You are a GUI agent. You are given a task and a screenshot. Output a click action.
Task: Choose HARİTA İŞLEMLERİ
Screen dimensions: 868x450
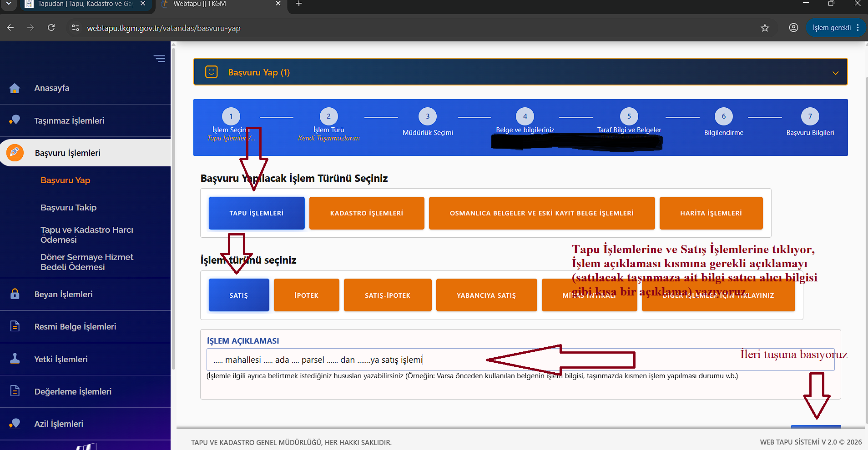[x=711, y=213]
